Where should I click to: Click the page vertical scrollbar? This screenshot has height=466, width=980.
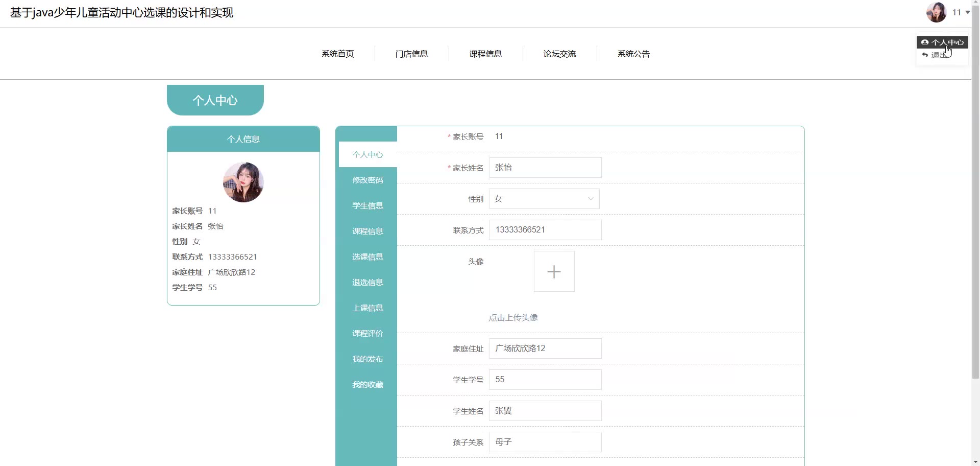pyautogui.click(x=975, y=204)
